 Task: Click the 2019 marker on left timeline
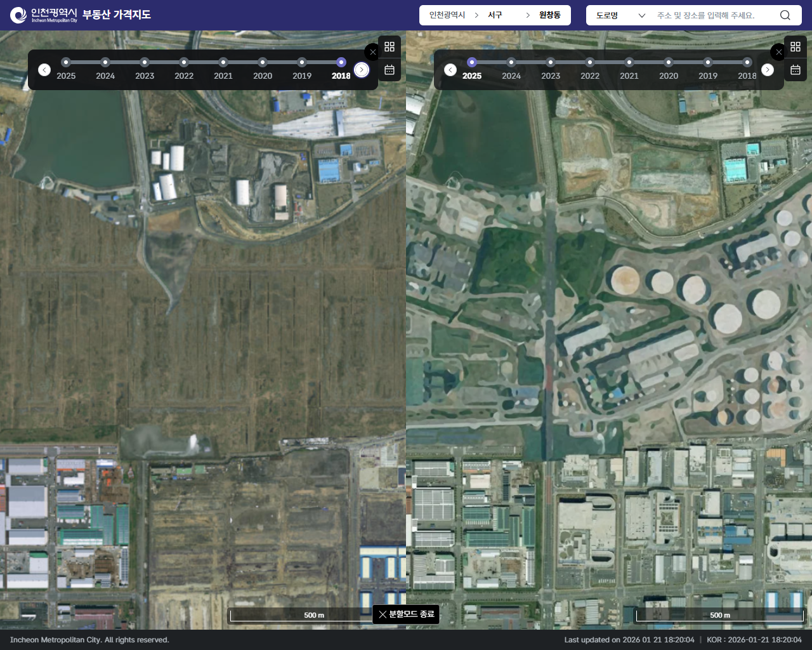(302, 62)
